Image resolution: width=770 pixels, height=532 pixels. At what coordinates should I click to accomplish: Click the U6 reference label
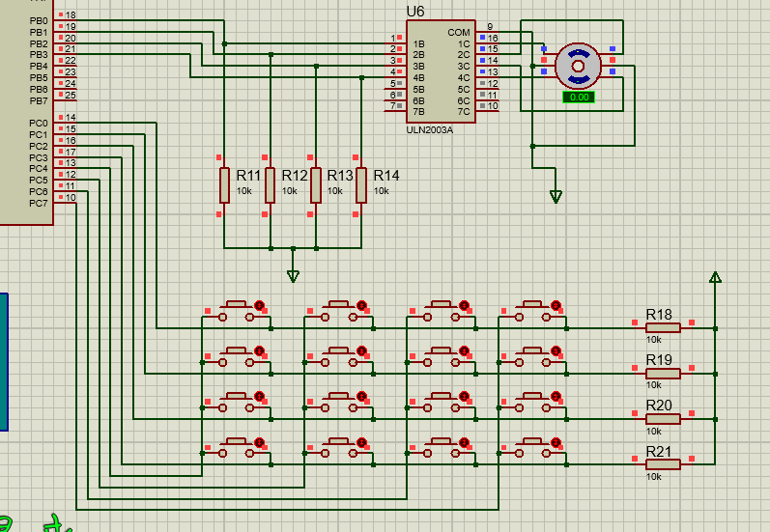click(415, 12)
